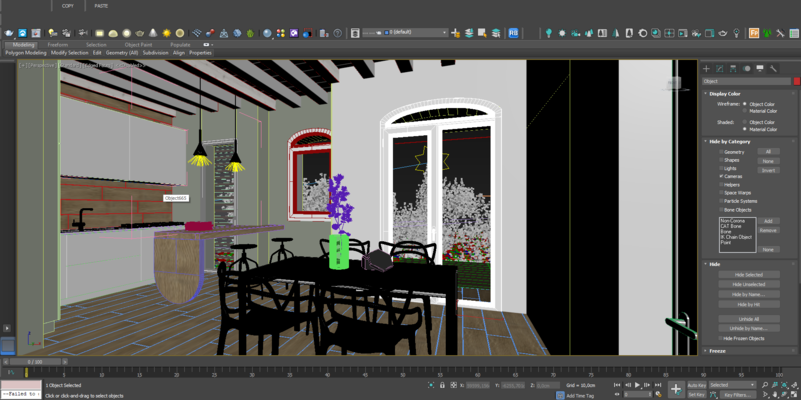Toggle the Cameras hide category checkbox
This screenshot has height=400, width=801.
(x=720, y=176)
